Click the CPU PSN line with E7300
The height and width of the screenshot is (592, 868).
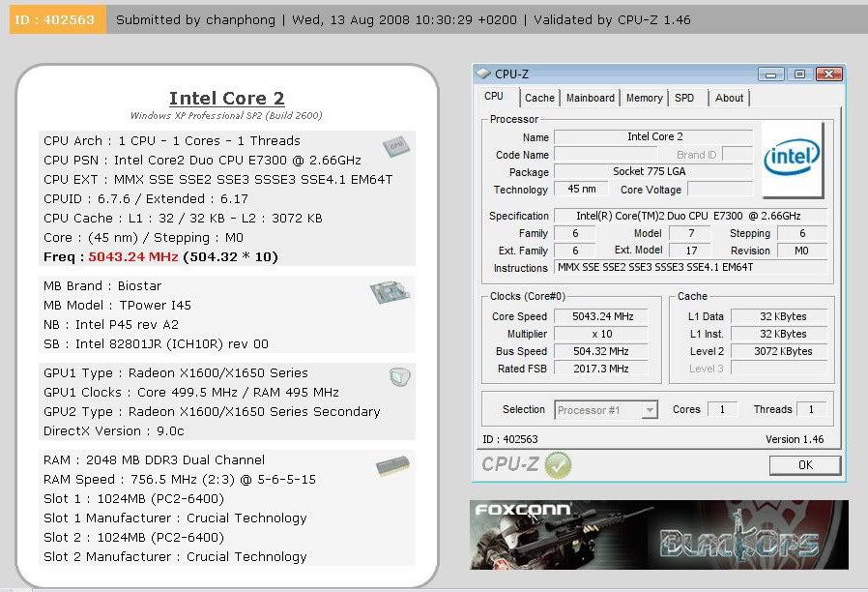point(202,160)
